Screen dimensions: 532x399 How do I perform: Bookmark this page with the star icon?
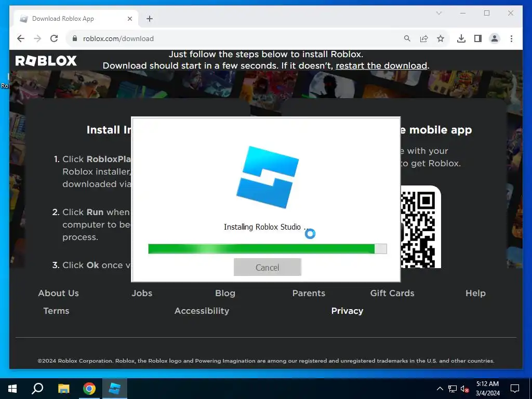[441, 38]
